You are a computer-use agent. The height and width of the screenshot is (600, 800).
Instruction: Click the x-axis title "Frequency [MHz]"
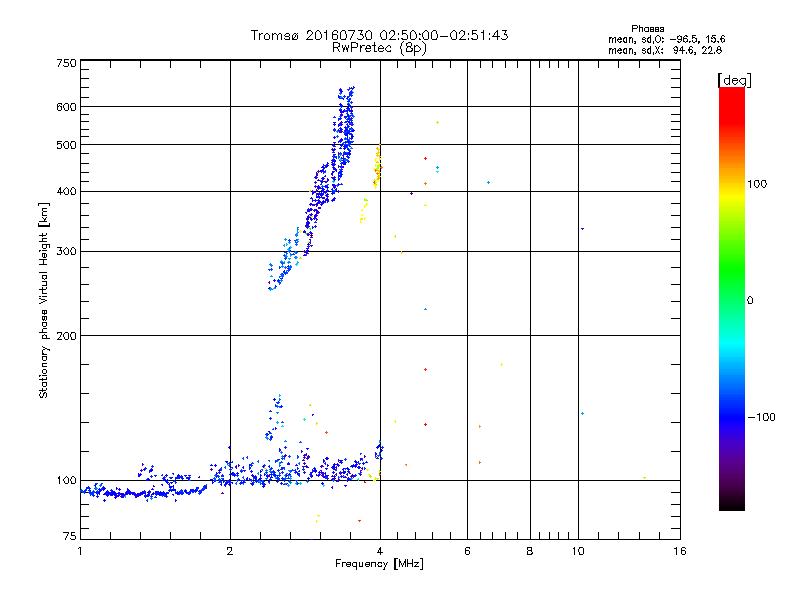(x=379, y=564)
